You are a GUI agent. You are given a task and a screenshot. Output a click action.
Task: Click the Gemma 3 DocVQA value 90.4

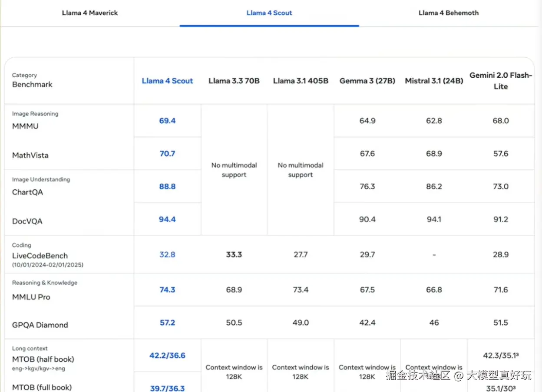click(x=367, y=220)
